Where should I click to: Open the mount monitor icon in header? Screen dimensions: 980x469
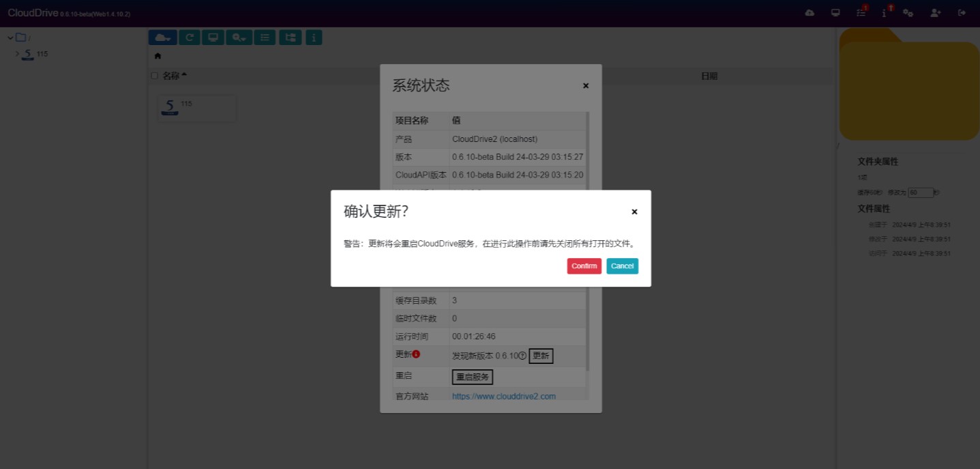pos(835,13)
